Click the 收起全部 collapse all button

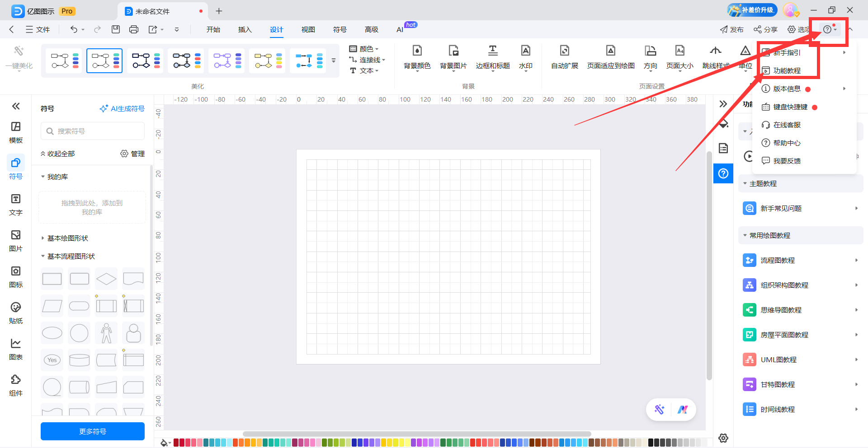tap(57, 154)
